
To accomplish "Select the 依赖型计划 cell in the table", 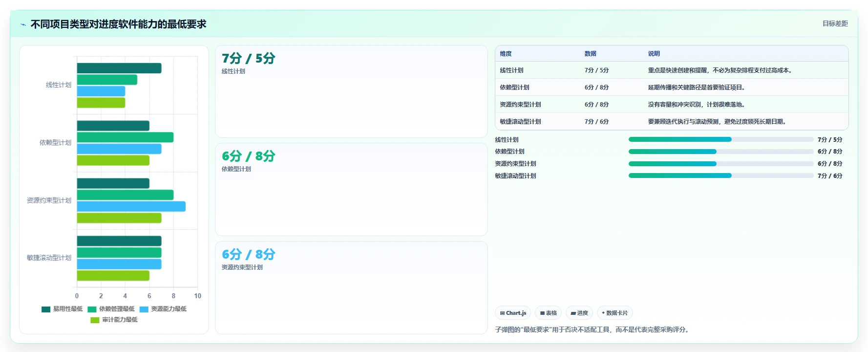I will pos(514,88).
